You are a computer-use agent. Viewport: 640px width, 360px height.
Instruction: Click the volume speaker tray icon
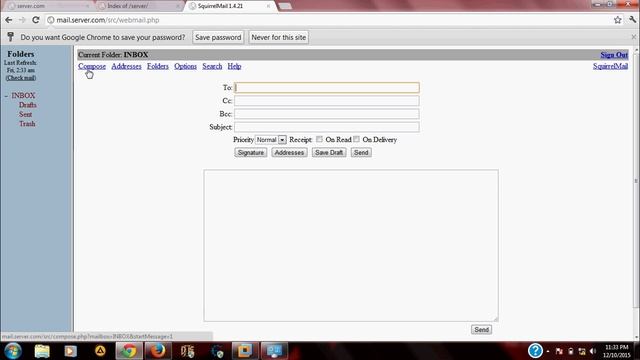(x=593, y=351)
